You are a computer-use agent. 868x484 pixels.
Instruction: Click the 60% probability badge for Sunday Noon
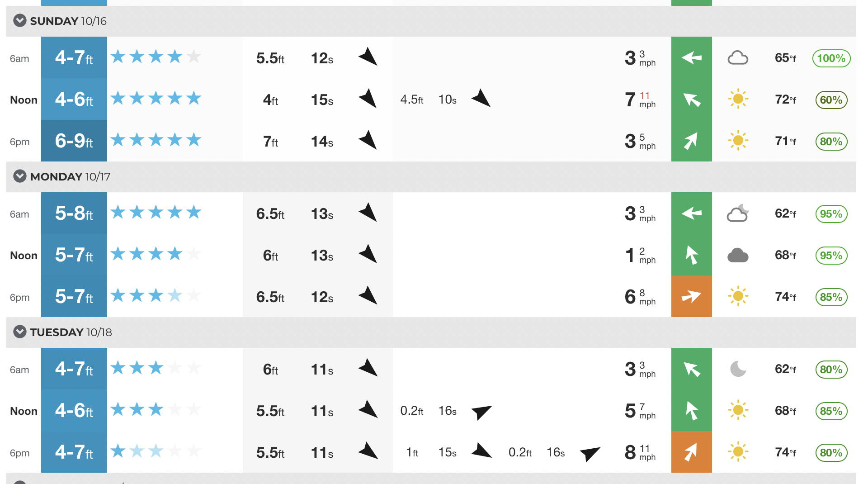coord(830,100)
